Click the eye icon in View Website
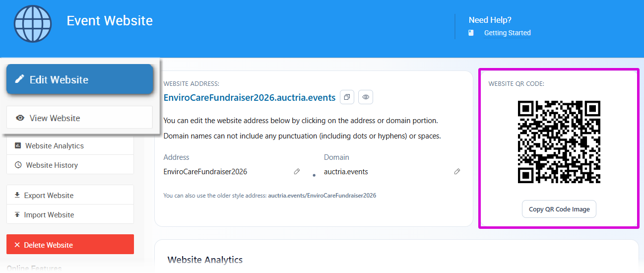The width and height of the screenshot is (644, 273). (x=20, y=118)
